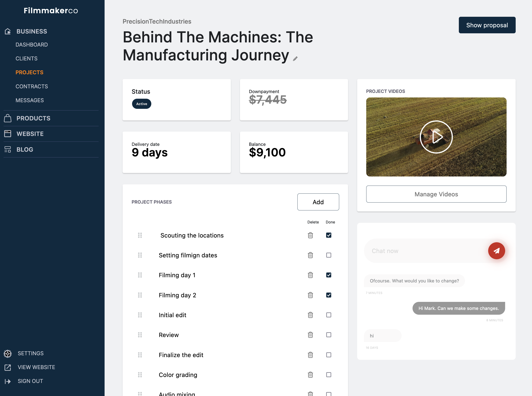
Task: Click trash icon for Filming day 1
Action: [310, 275]
